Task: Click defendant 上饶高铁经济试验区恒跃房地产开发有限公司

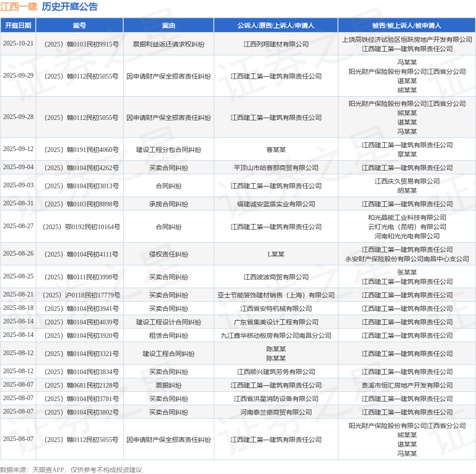Action: pyautogui.click(x=407, y=39)
